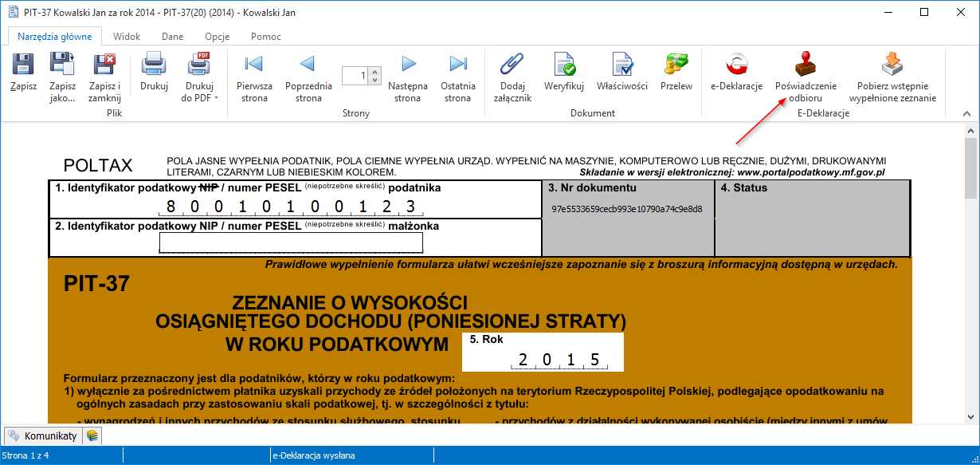This screenshot has width=980, height=465.
Task: Click the taxpayer PESEL number field
Action: click(x=291, y=207)
